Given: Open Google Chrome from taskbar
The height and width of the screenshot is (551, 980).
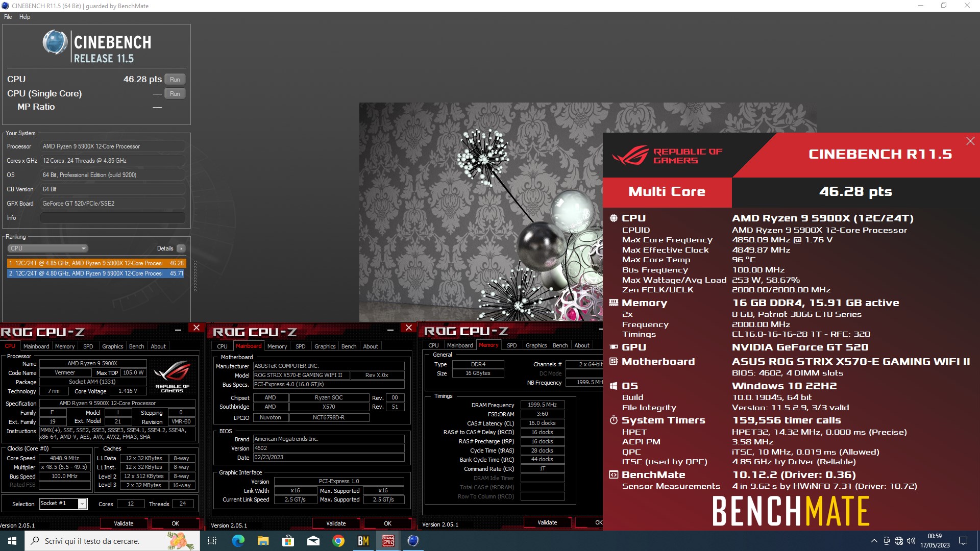Looking at the screenshot, I should pyautogui.click(x=338, y=541).
